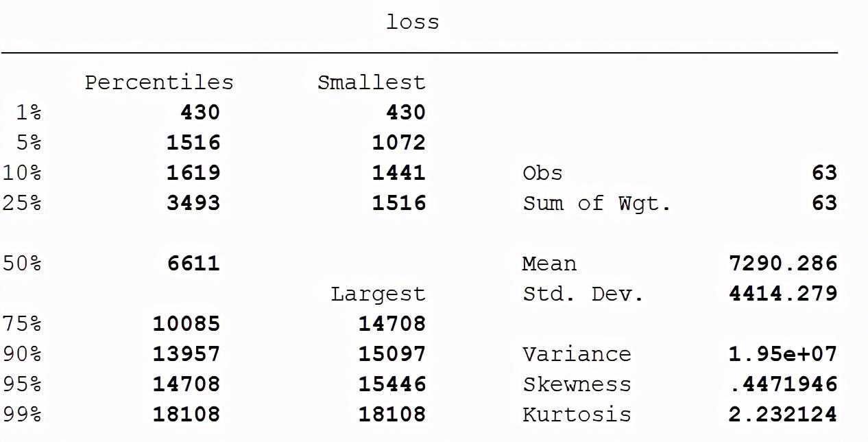Click the Obs label
The width and height of the screenshot is (868, 442).
542,173
